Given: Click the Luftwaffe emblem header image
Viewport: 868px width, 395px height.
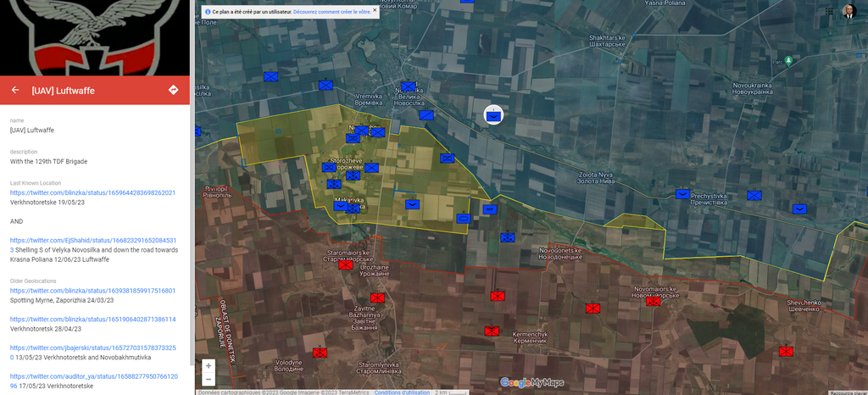Looking at the screenshot, I should pos(95,37).
